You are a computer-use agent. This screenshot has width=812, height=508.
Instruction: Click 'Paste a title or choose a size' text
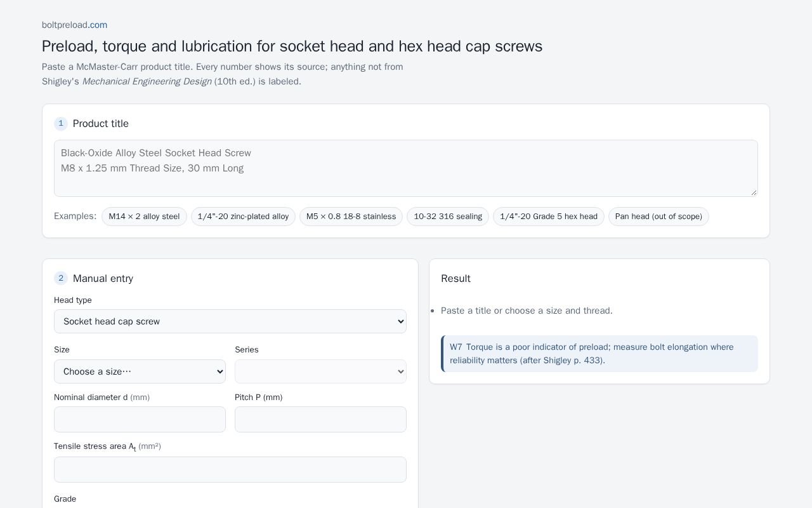527,311
